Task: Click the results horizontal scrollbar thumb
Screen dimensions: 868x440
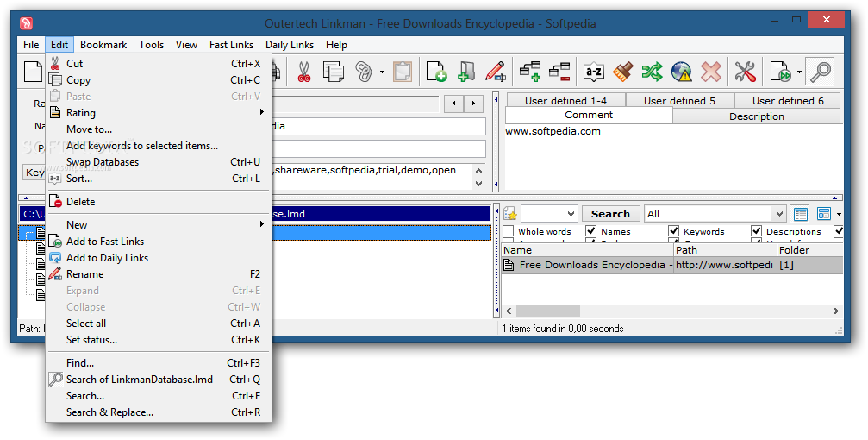Action: [x=548, y=311]
